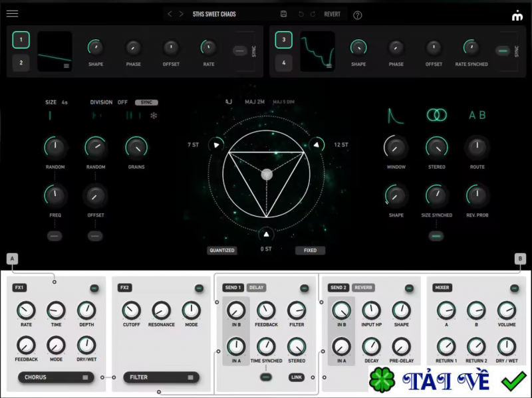Screen dimensions: 532x398
Task: Toggle the switch below OFFSET knob
Action: pyautogui.click(x=95, y=236)
